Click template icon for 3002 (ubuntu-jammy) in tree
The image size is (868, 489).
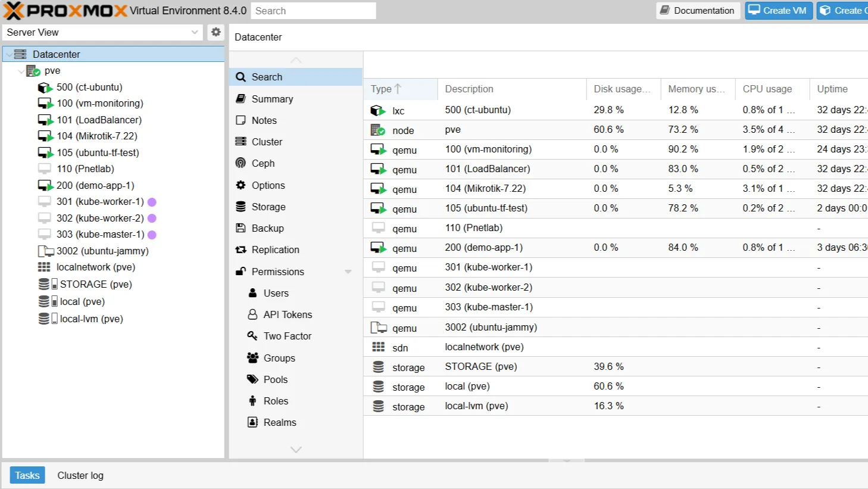(x=46, y=251)
